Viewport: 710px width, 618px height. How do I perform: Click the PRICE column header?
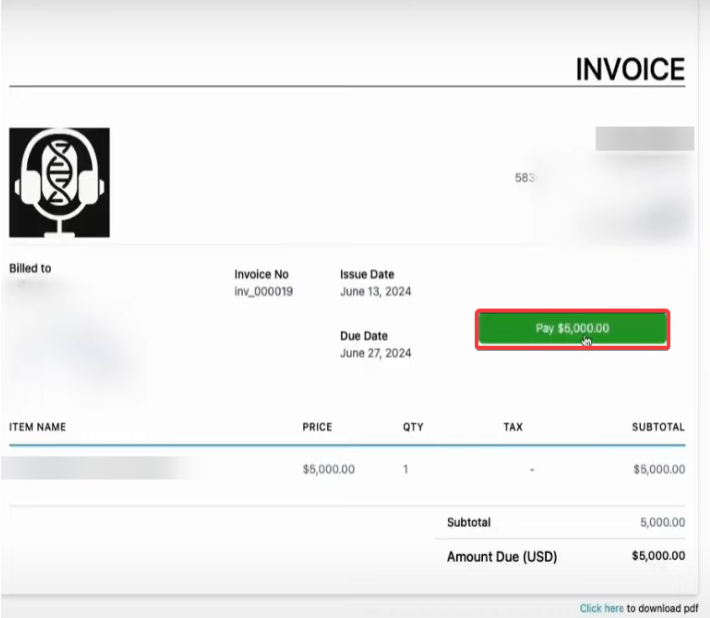pyautogui.click(x=317, y=427)
